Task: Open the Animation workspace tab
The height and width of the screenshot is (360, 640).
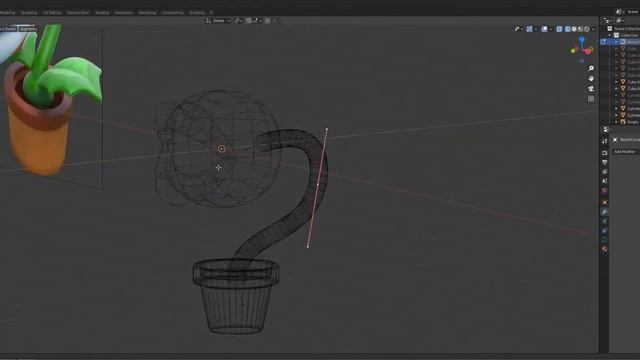Action: (x=124, y=13)
